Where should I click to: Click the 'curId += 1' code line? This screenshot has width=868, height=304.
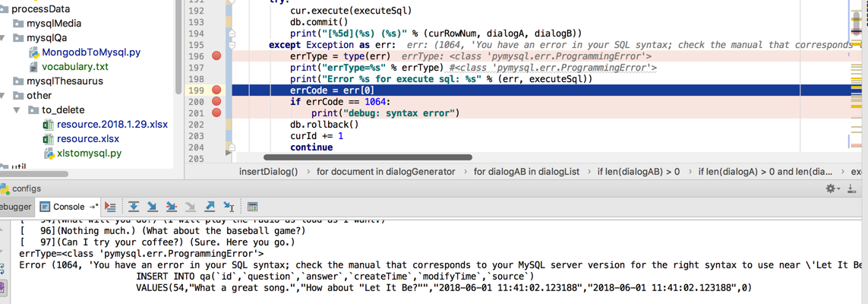pyautogui.click(x=317, y=136)
